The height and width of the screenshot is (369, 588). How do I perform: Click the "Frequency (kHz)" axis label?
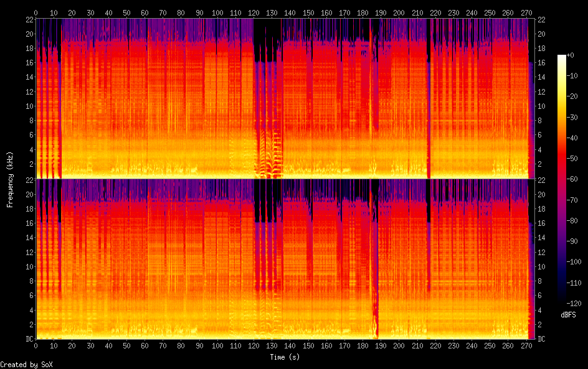10,179
